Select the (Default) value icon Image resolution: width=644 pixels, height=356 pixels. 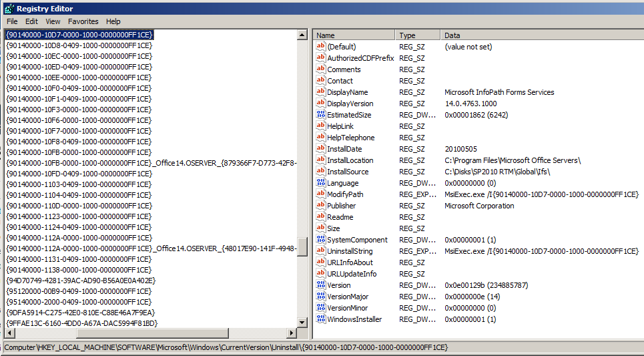320,47
